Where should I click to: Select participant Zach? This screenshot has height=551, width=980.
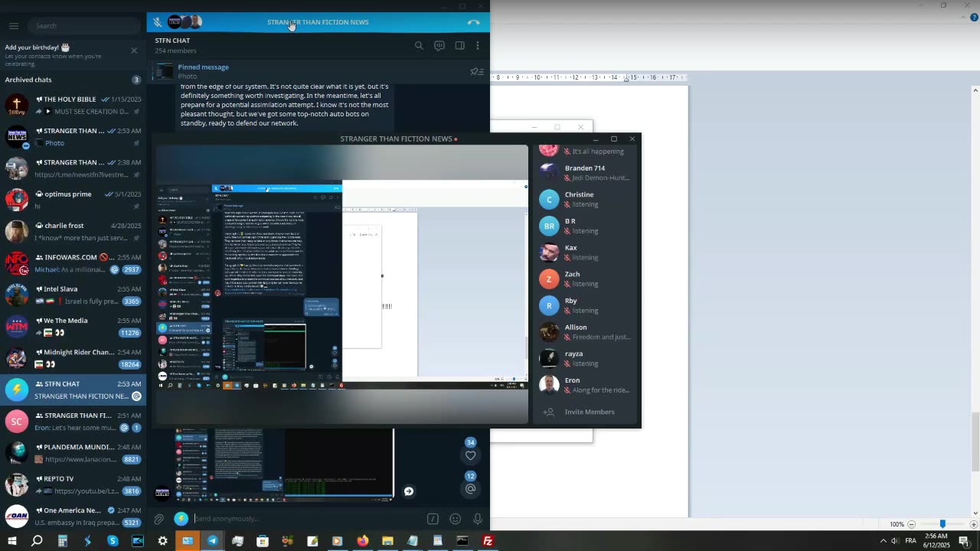586,279
